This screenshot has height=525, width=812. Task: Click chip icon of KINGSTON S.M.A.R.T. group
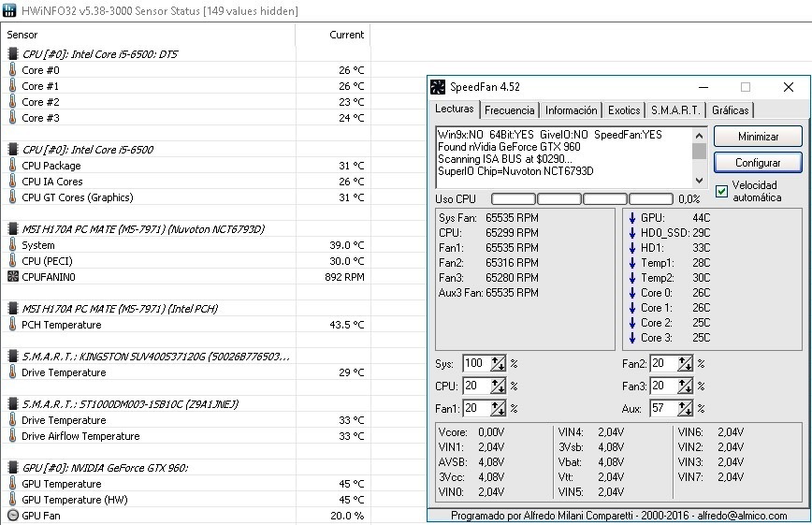point(13,356)
